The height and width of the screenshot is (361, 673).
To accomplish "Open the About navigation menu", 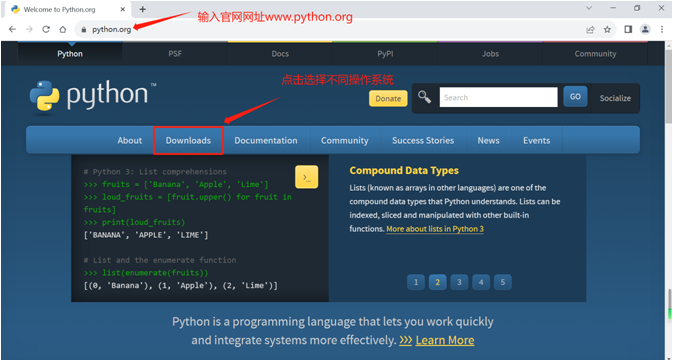I will 130,140.
